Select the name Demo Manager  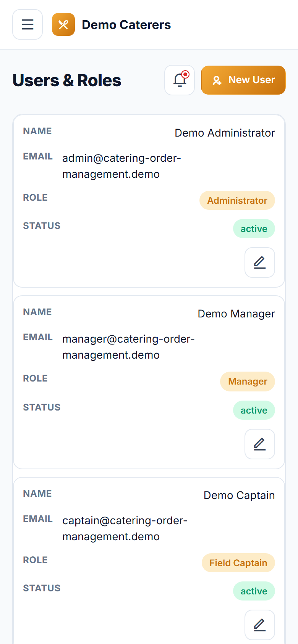coord(236,314)
